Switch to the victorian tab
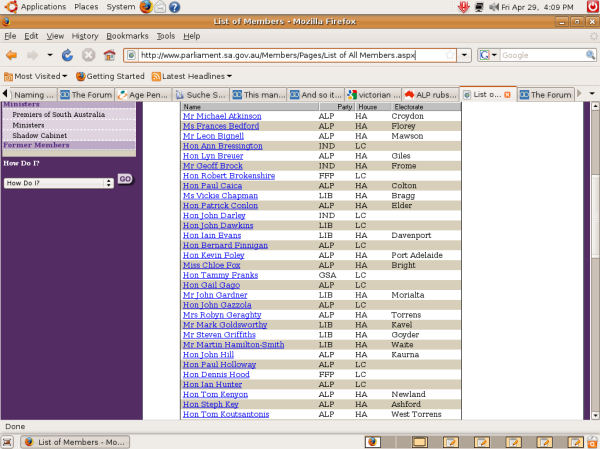The height and width of the screenshot is (449, 600). pos(373,95)
